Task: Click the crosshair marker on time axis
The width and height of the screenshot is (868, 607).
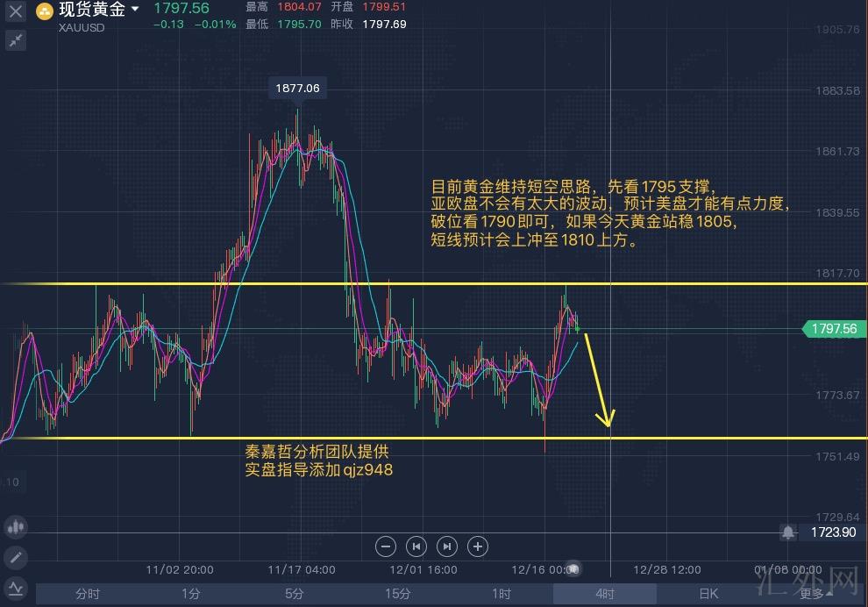Action: pyautogui.click(x=573, y=569)
